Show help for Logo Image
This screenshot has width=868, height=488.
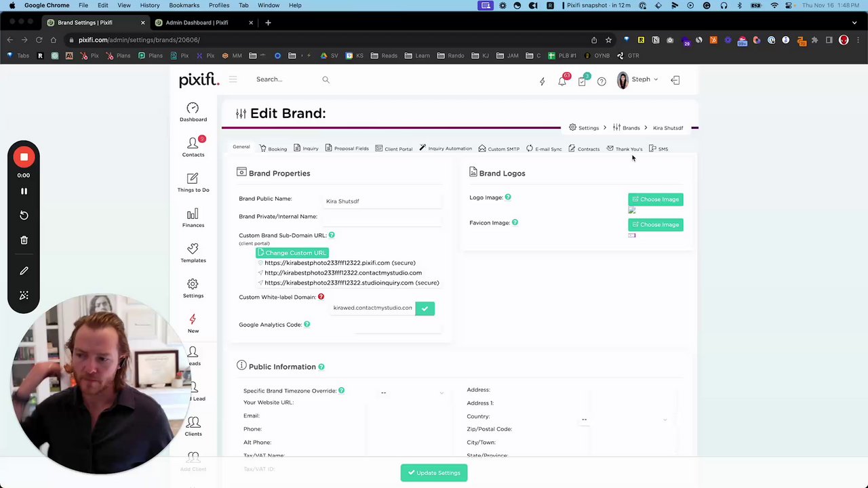point(507,197)
